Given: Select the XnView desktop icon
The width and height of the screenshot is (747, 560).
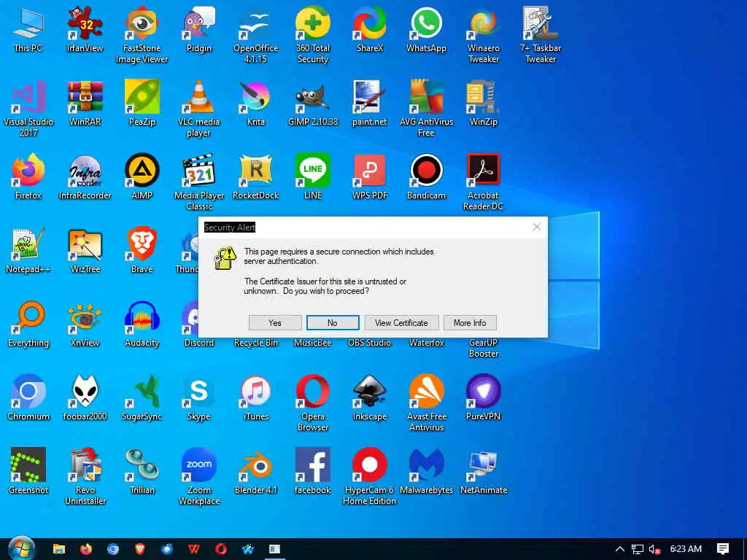Looking at the screenshot, I should point(85,324).
